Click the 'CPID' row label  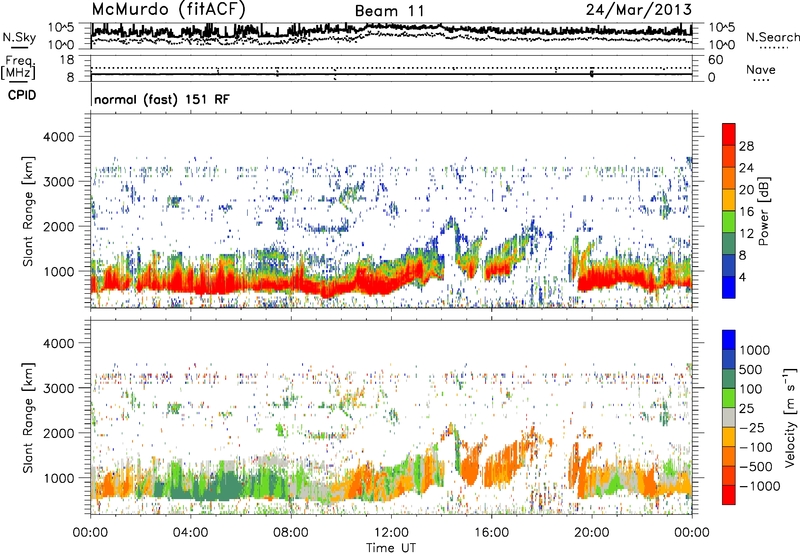pyautogui.click(x=22, y=95)
